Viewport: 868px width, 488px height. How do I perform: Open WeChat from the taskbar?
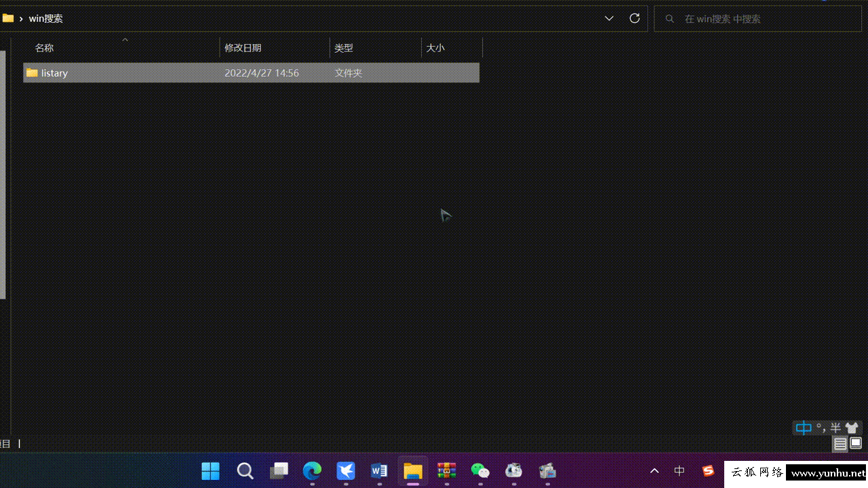tap(480, 470)
